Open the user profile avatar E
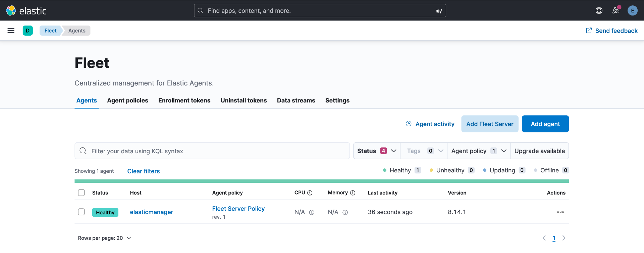 pos(633,10)
